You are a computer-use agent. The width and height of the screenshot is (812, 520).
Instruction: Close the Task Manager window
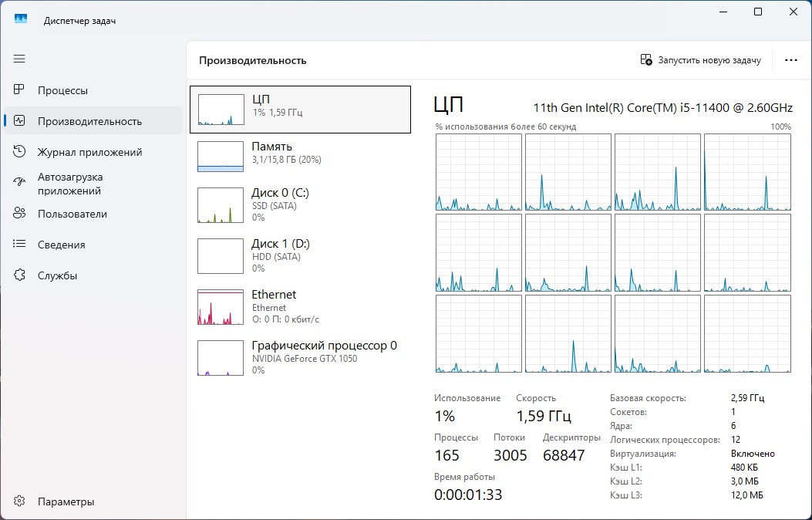coord(793,12)
